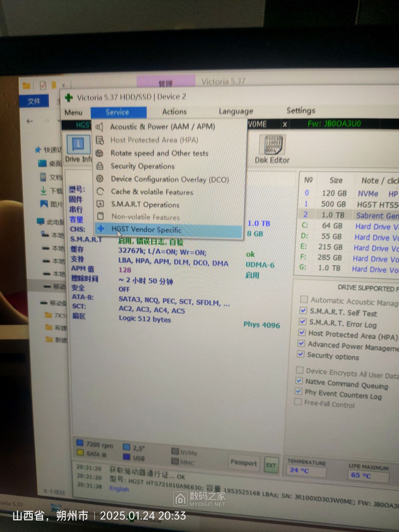Toggle Phy Event Counters Log checkbox
The width and height of the screenshot is (399, 532).
298,391
